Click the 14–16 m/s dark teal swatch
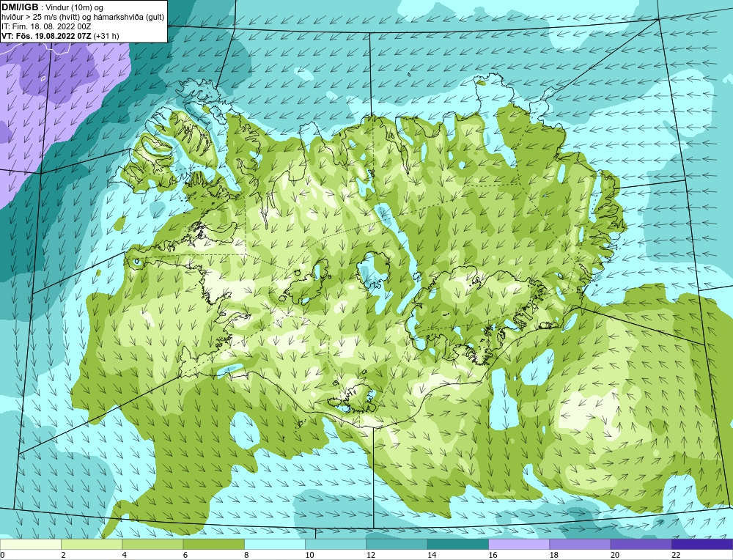The width and height of the screenshot is (733, 560). tap(458, 544)
